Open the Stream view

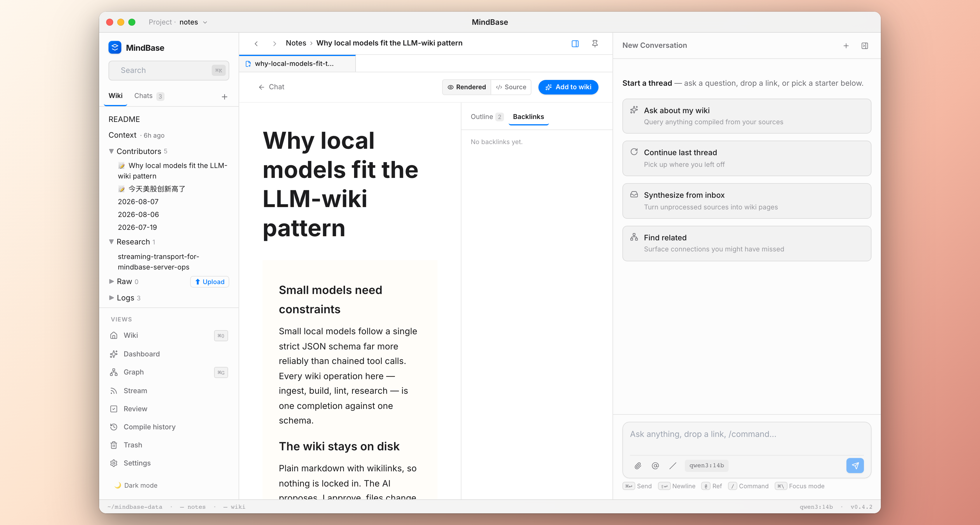coord(169,391)
